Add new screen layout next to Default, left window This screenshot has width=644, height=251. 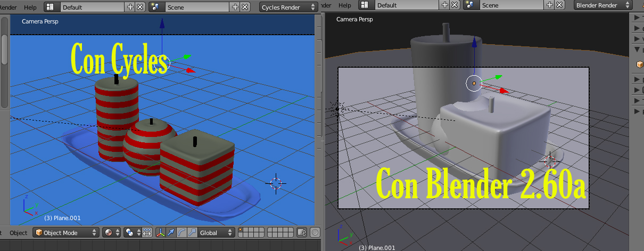tap(131, 7)
